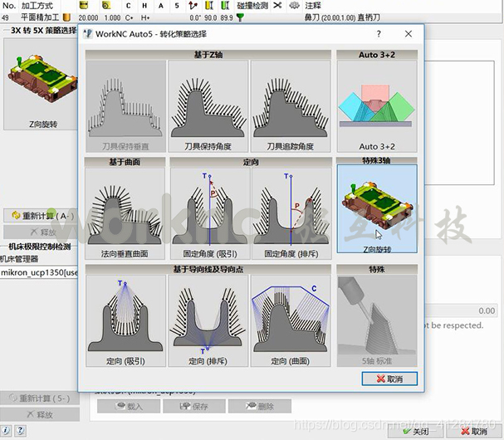This screenshot has width=504, height=440.
Task: Click the yellow tool icon beside 平面精加工
Action: pos(66,17)
